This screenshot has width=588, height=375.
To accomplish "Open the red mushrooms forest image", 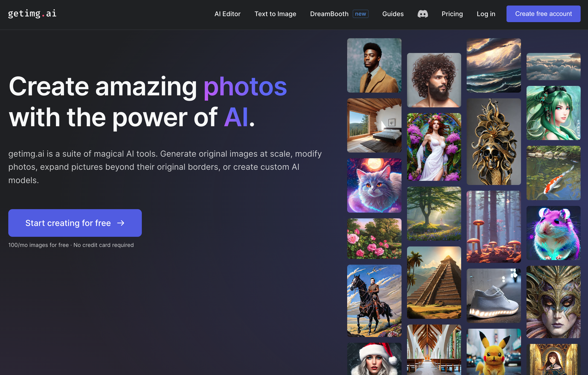I will click(x=494, y=227).
